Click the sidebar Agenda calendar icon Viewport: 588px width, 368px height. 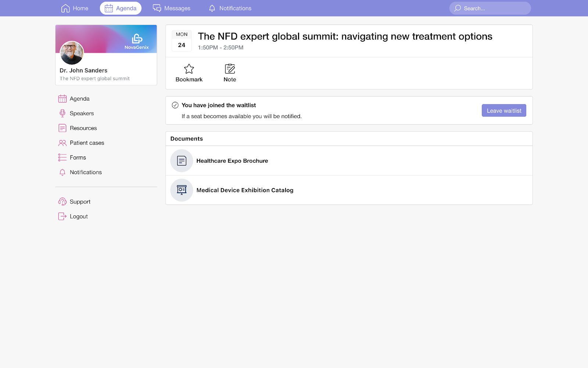[62, 99]
